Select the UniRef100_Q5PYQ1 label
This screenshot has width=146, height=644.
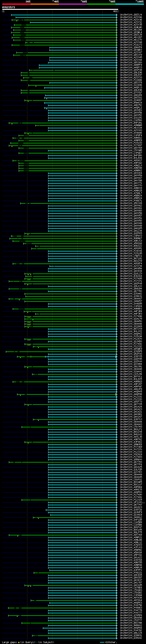pos(131,555)
